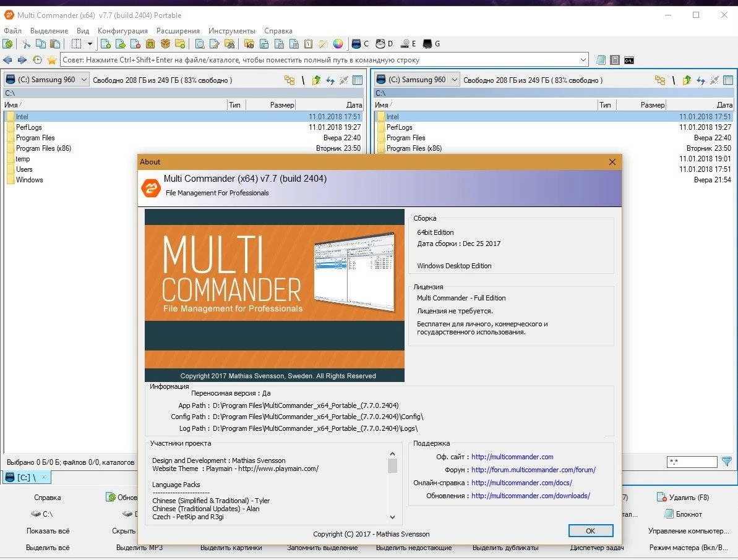Click the Paste clipboard icon
This screenshot has width=738, height=560.
(x=56, y=44)
